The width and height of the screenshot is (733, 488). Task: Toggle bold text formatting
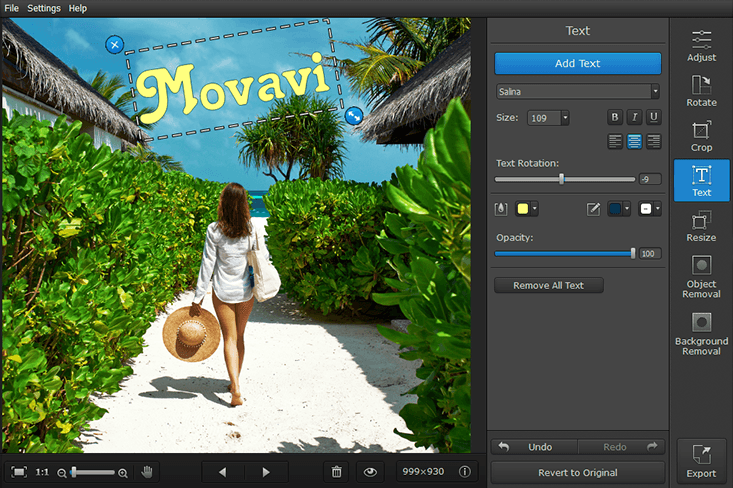(x=616, y=118)
